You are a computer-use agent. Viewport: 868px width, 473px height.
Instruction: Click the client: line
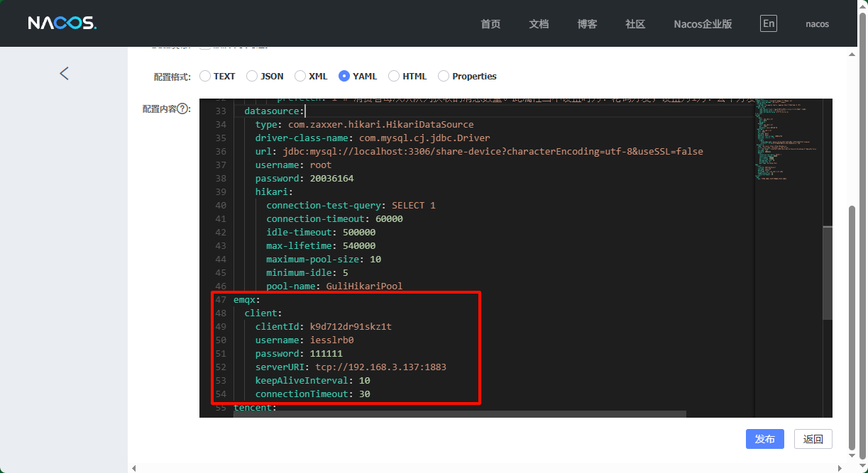[x=263, y=313]
